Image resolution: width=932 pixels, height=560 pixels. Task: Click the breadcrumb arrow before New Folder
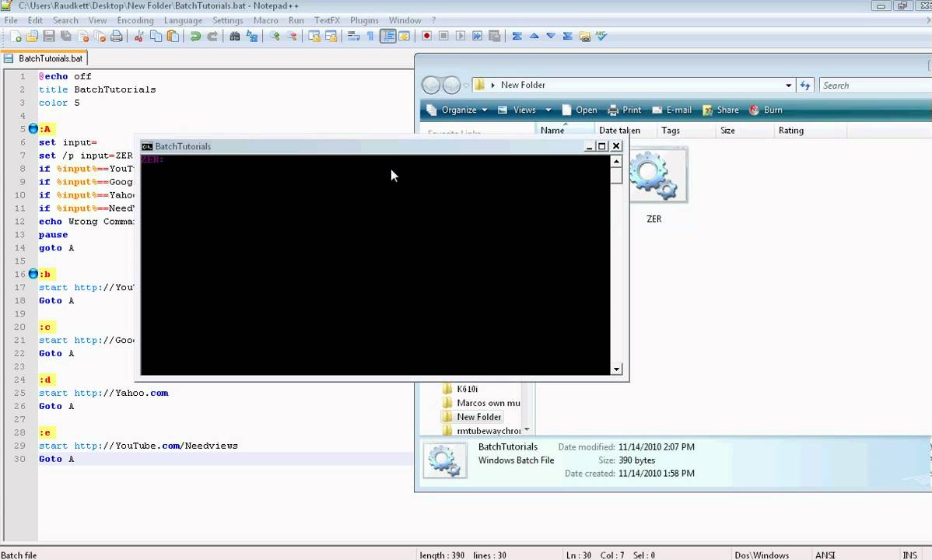pyautogui.click(x=492, y=85)
